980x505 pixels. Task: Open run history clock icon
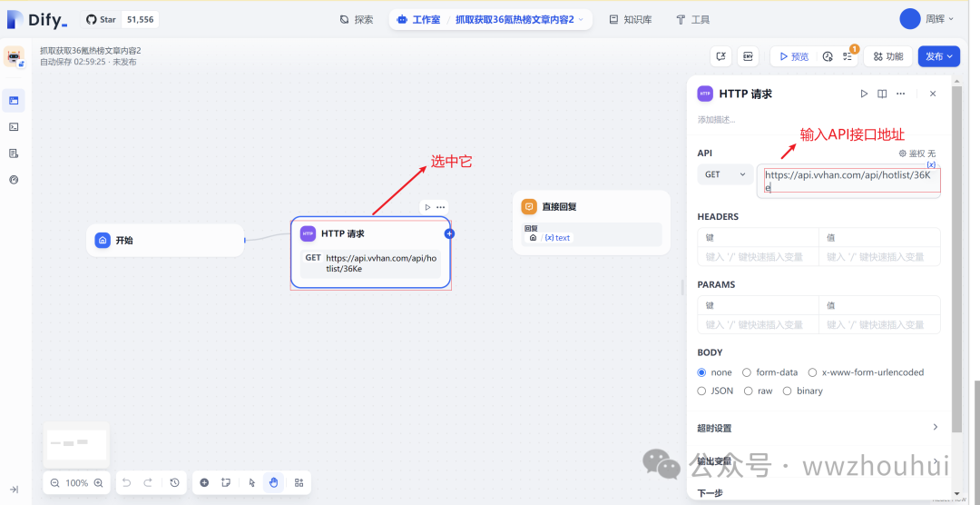click(828, 56)
